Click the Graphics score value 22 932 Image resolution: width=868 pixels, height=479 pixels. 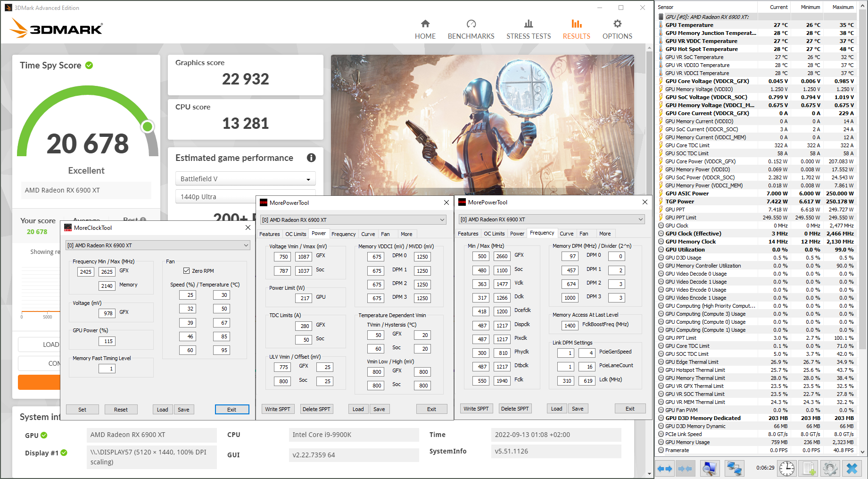click(246, 79)
